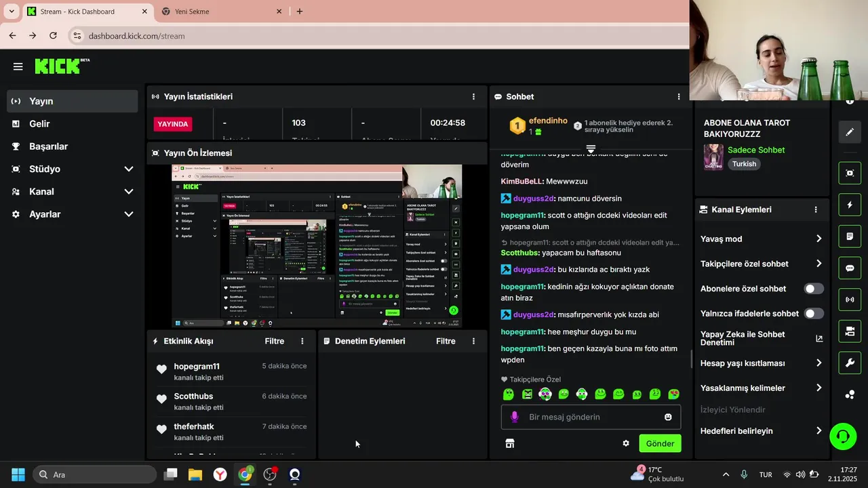Open Yavaş mod options arrow

tap(819, 239)
